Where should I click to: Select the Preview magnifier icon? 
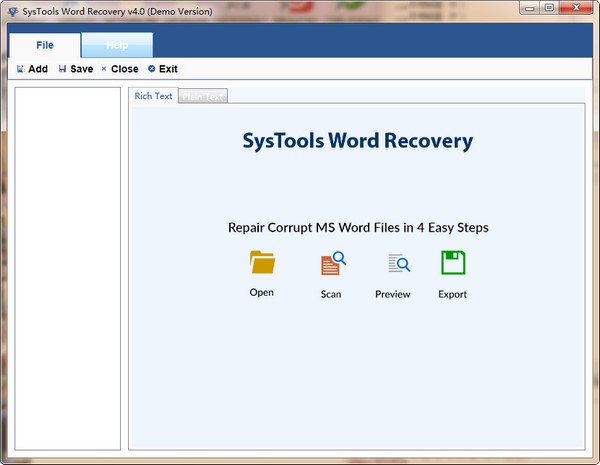(x=398, y=264)
